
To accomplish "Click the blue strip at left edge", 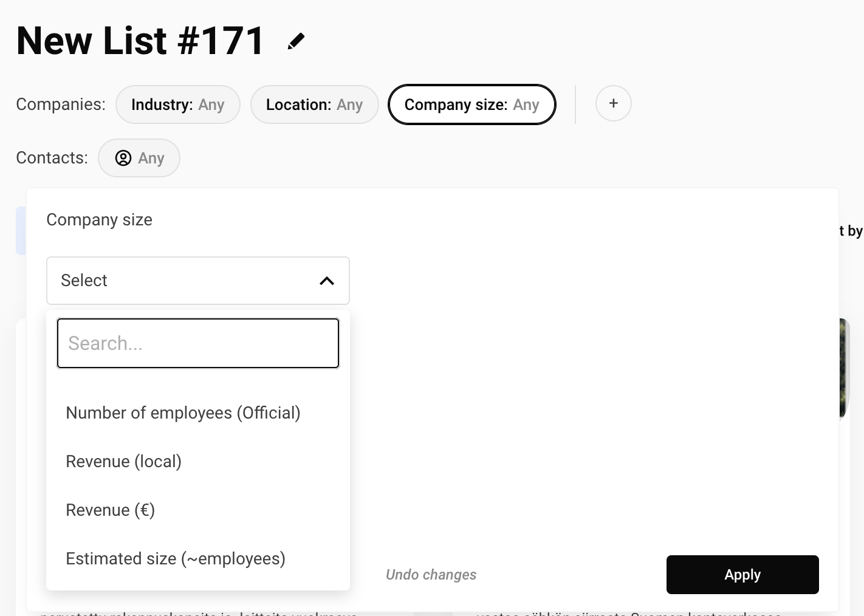I will tap(20, 231).
